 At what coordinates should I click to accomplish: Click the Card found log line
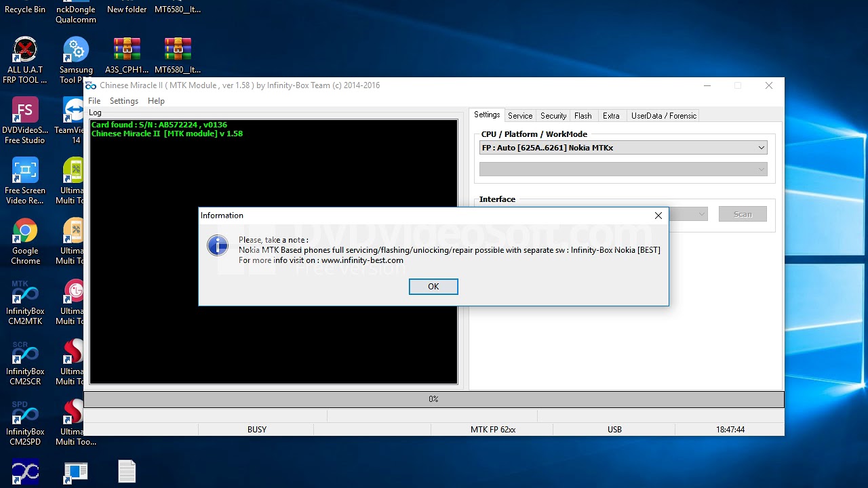[159, 125]
